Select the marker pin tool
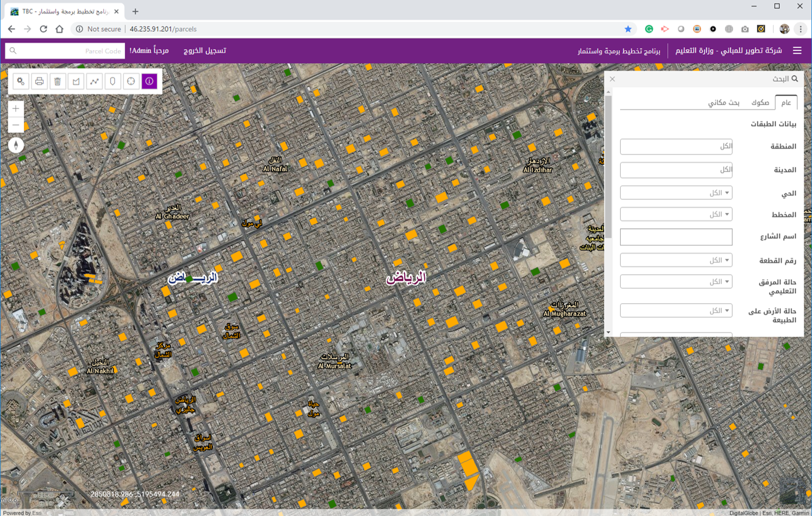This screenshot has height=516, width=812. (x=112, y=81)
